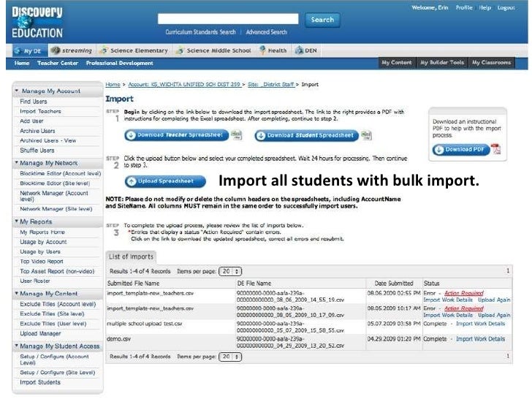Open the Science Elementary tab
This screenshot has height=399, width=532.
(134, 50)
